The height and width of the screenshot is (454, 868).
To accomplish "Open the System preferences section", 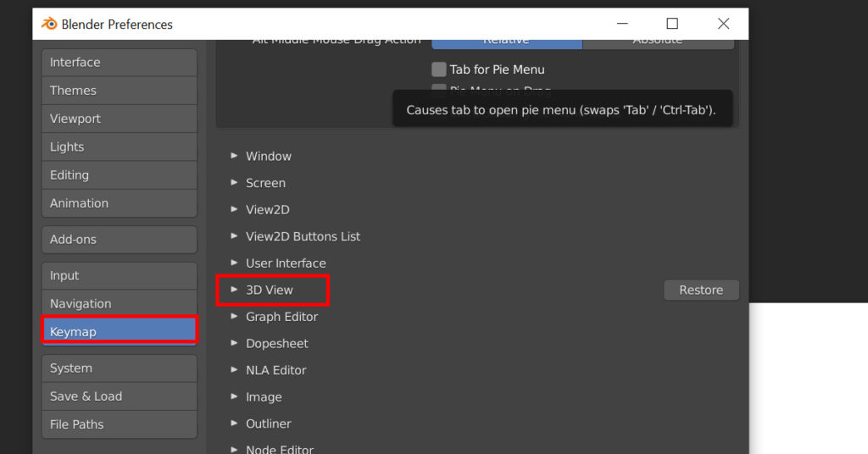I will [x=119, y=368].
